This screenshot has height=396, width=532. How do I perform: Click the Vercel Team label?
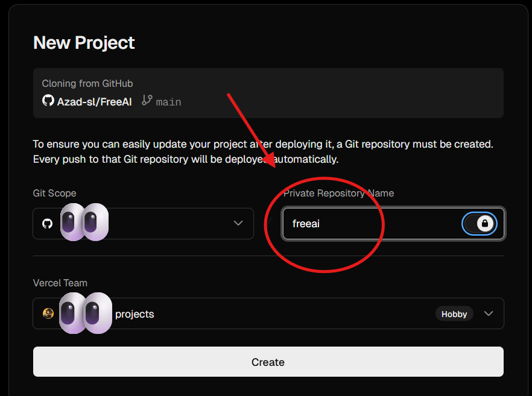pos(60,283)
